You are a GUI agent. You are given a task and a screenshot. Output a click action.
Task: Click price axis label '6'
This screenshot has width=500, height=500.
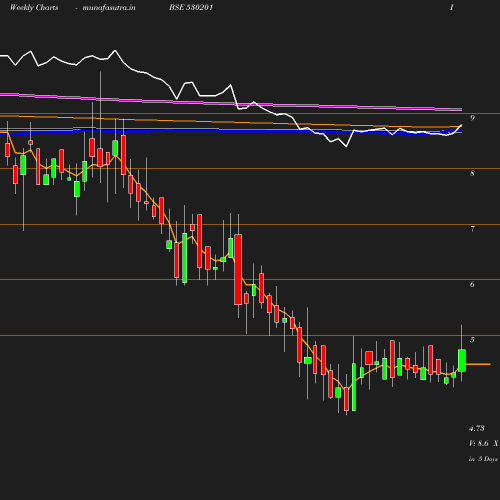click(x=472, y=284)
